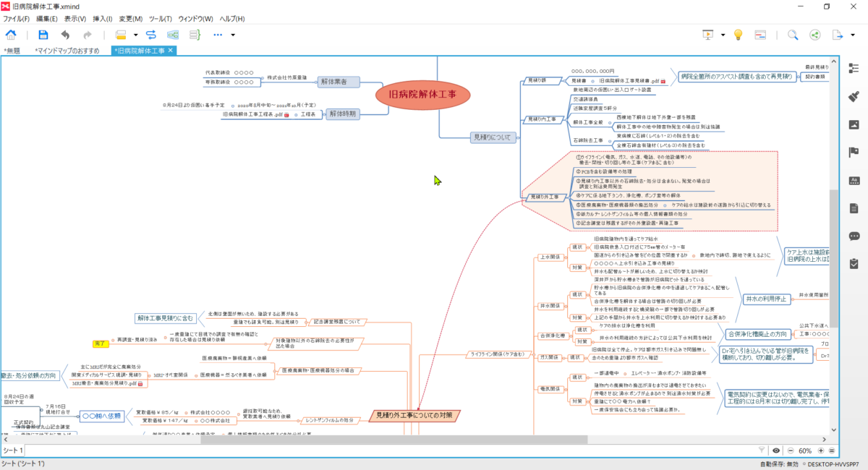The height and width of the screenshot is (470, 868).
Task: Click the Home icon in toolbar
Action: 12,35
